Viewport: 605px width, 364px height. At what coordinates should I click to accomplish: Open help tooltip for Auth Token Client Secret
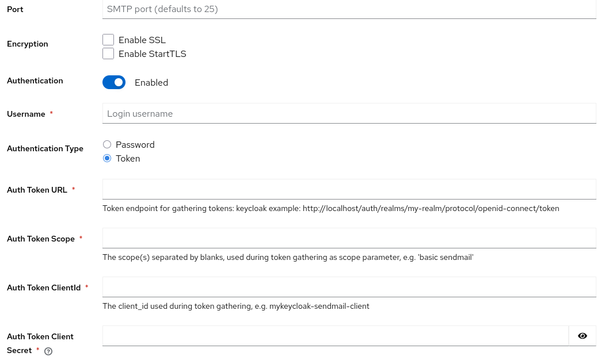click(48, 351)
